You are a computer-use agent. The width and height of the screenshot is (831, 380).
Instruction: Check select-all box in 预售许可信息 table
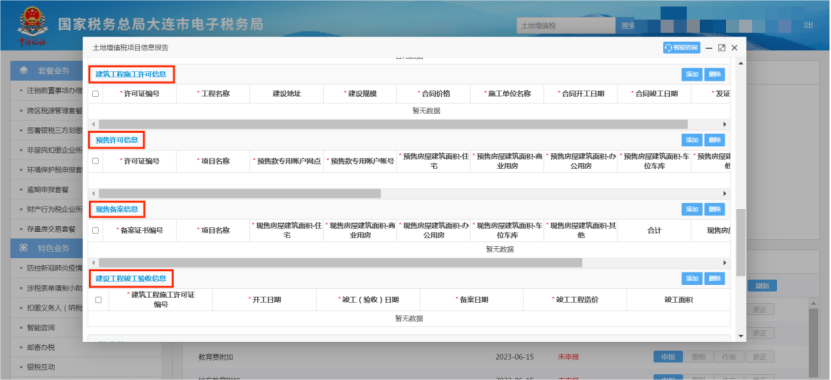click(95, 161)
